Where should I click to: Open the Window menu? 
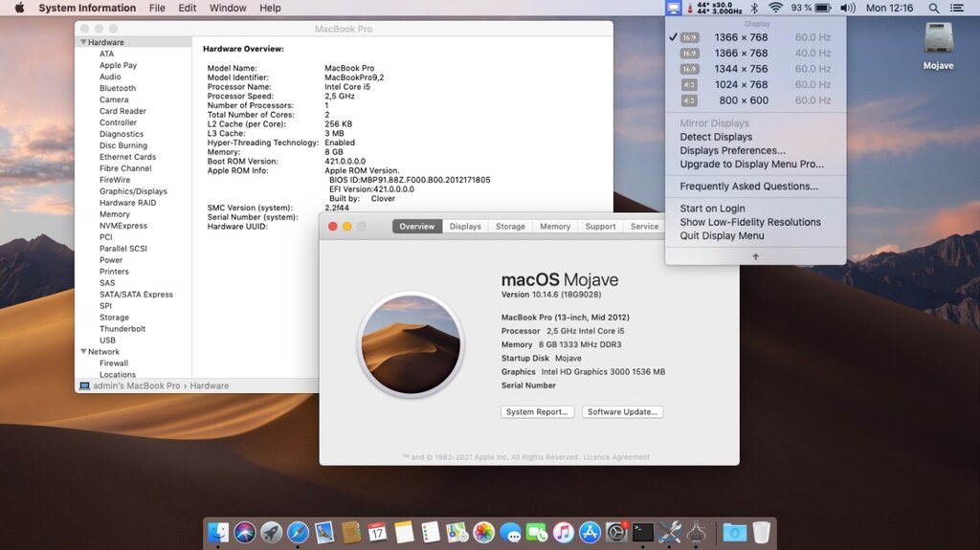click(228, 8)
